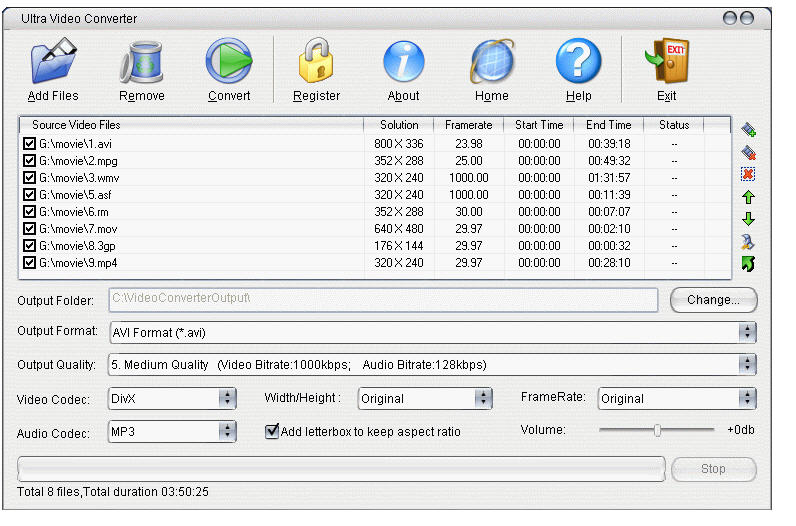
Task: Start conversion with the Convert icon
Action: [x=229, y=61]
